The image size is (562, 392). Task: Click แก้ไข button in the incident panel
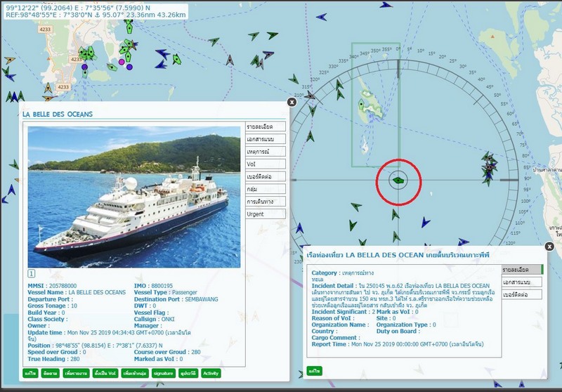314,371
